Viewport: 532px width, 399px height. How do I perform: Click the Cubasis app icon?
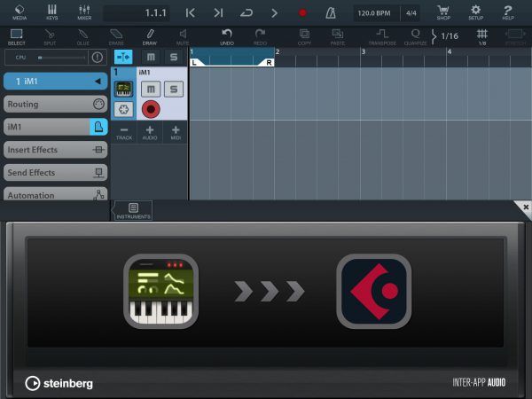tap(374, 291)
